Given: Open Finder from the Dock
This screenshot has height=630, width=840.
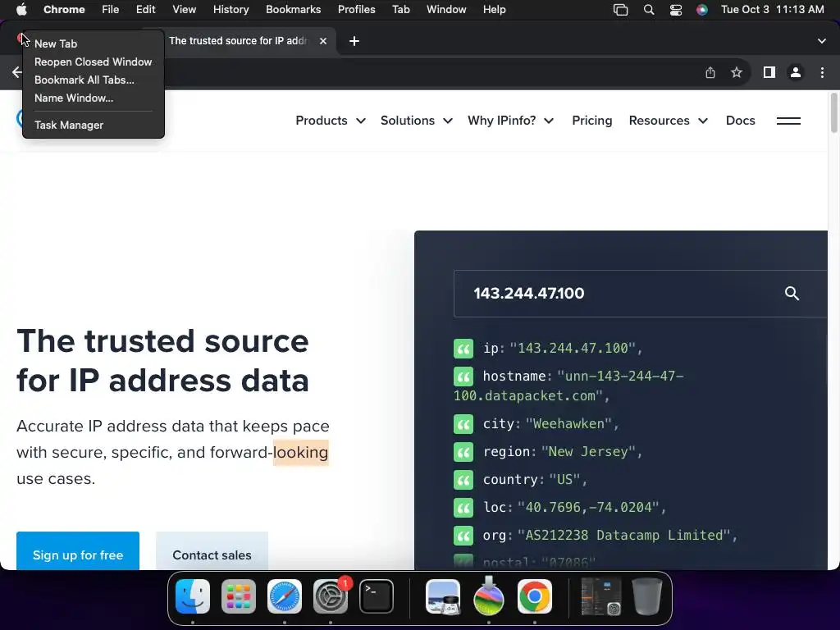Looking at the screenshot, I should pyautogui.click(x=193, y=596).
